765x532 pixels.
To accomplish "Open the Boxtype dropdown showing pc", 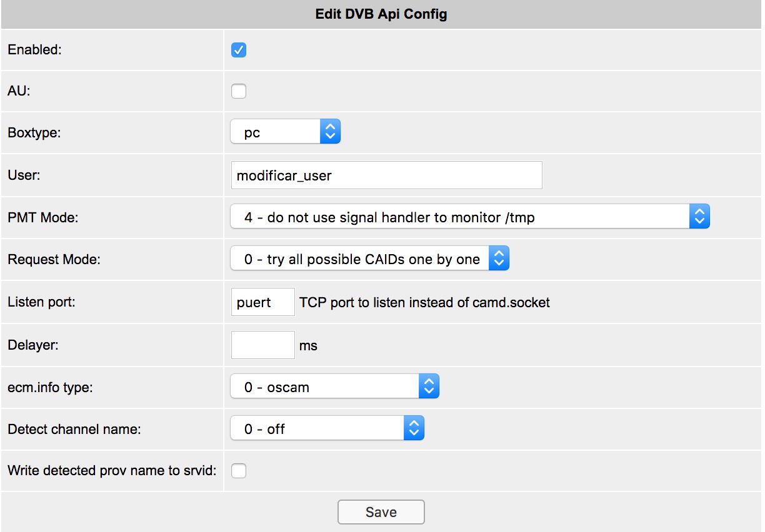I will pos(286,132).
